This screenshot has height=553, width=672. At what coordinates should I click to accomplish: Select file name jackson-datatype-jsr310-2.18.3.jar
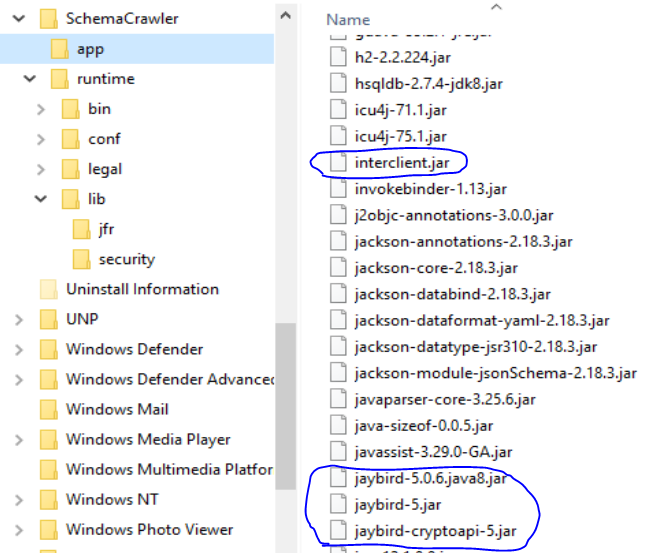click(476, 347)
